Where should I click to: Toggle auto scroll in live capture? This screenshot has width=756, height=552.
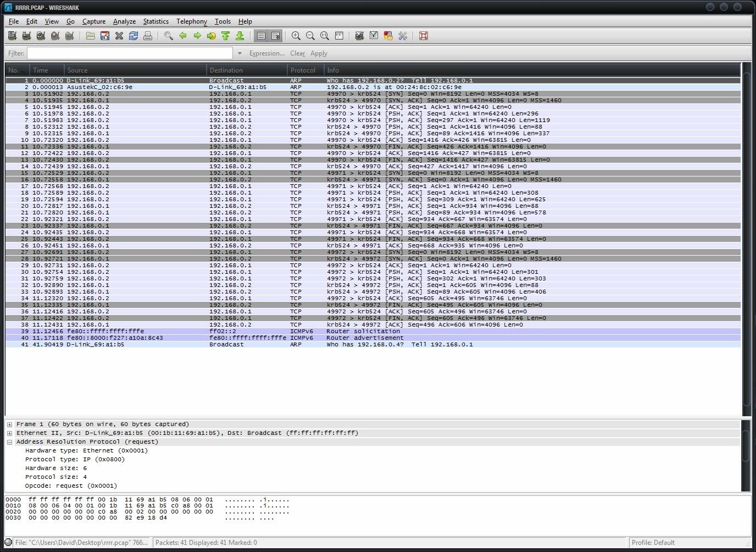[x=276, y=36]
